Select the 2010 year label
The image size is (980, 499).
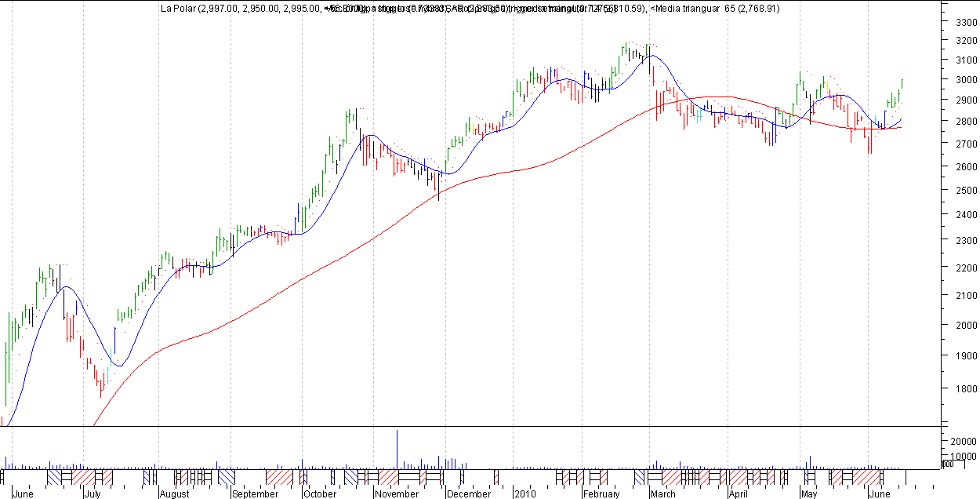(525, 494)
